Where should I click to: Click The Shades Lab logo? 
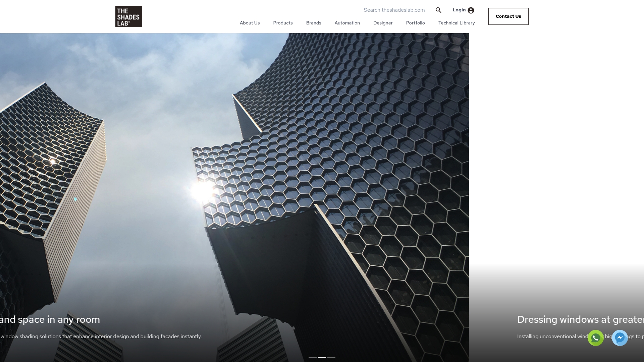point(128,16)
